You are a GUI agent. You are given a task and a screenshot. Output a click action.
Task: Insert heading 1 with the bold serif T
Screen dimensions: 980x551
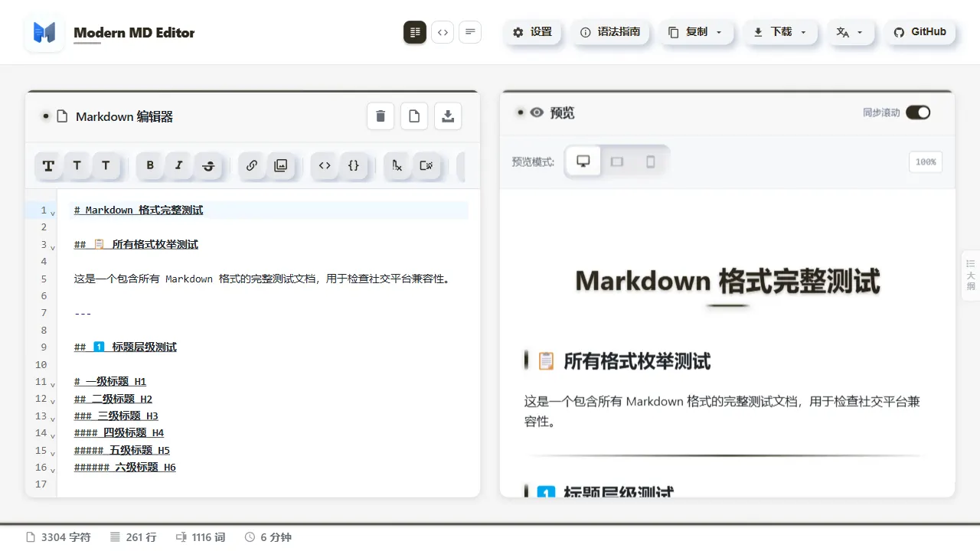pyautogui.click(x=48, y=165)
